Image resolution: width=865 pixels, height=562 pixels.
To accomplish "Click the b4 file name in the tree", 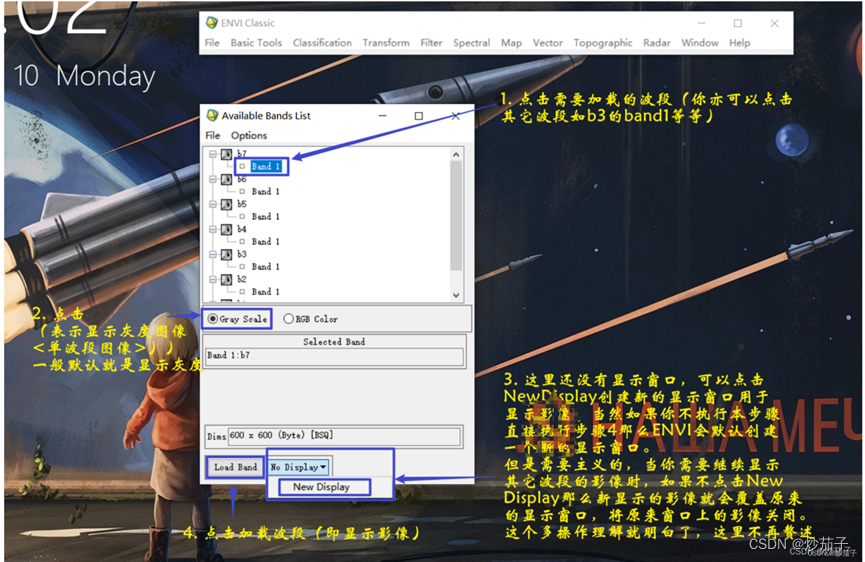I will pyautogui.click(x=242, y=229).
